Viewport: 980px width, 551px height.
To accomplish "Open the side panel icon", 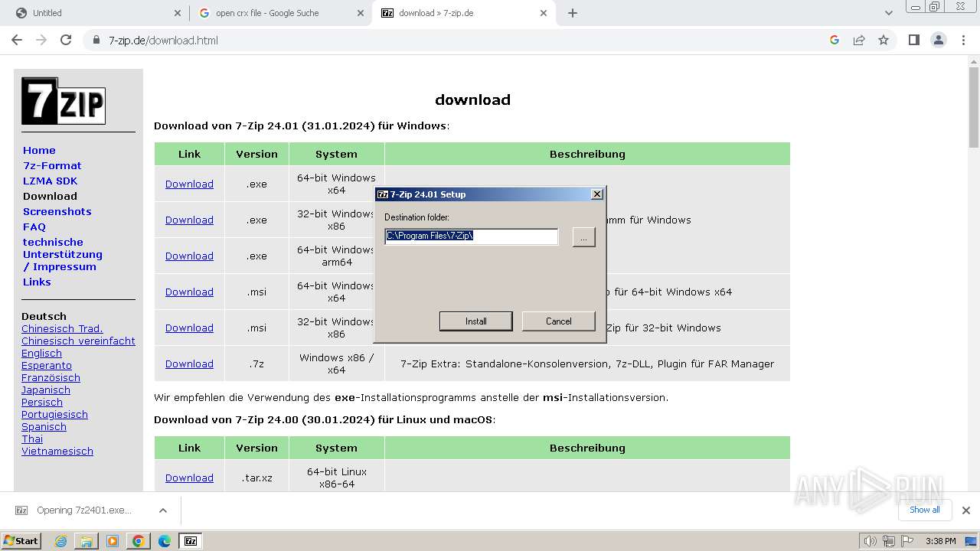I will tap(913, 40).
